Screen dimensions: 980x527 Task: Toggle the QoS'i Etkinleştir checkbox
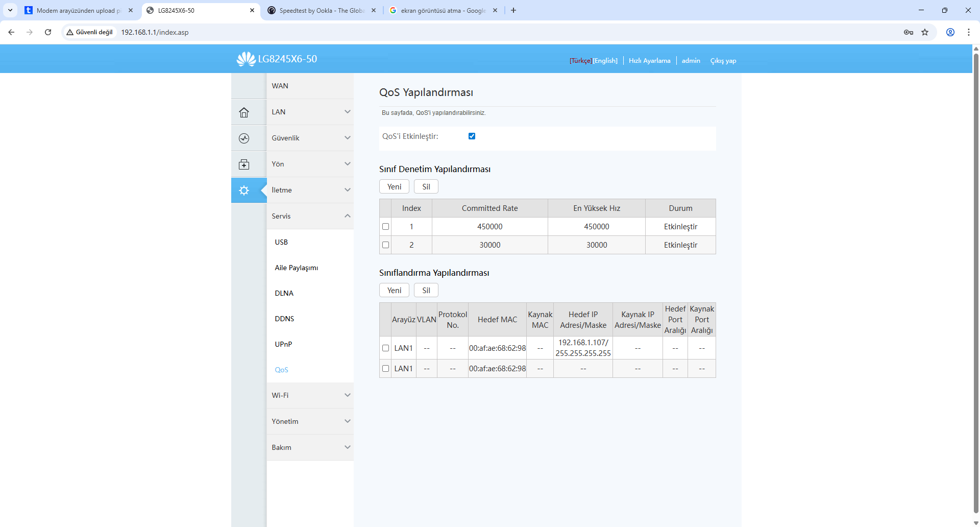(472, 136)
